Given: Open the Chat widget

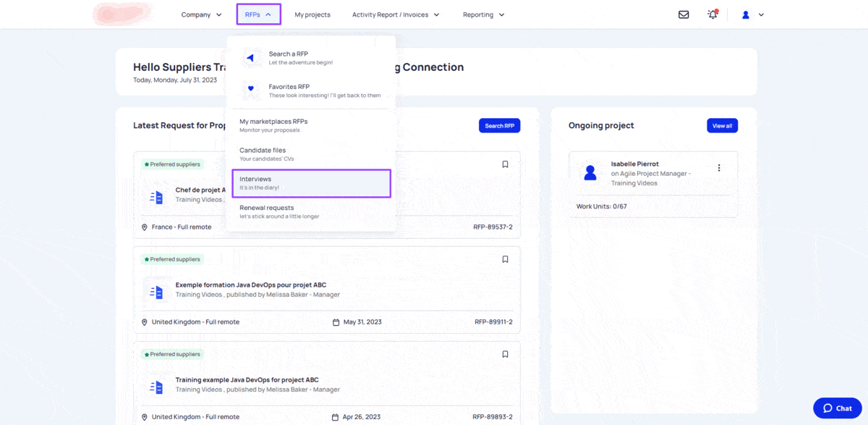Looking at the screenshot, I should coord(837,408).
